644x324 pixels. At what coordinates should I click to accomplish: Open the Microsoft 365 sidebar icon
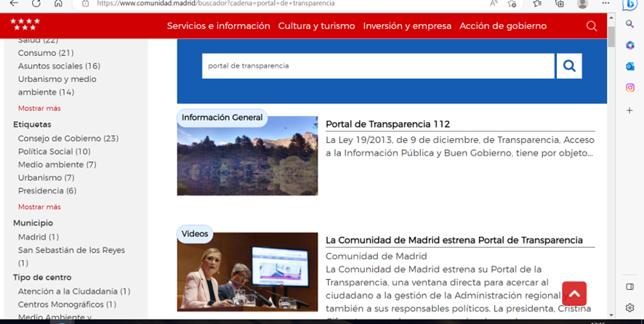click(630, 45)
